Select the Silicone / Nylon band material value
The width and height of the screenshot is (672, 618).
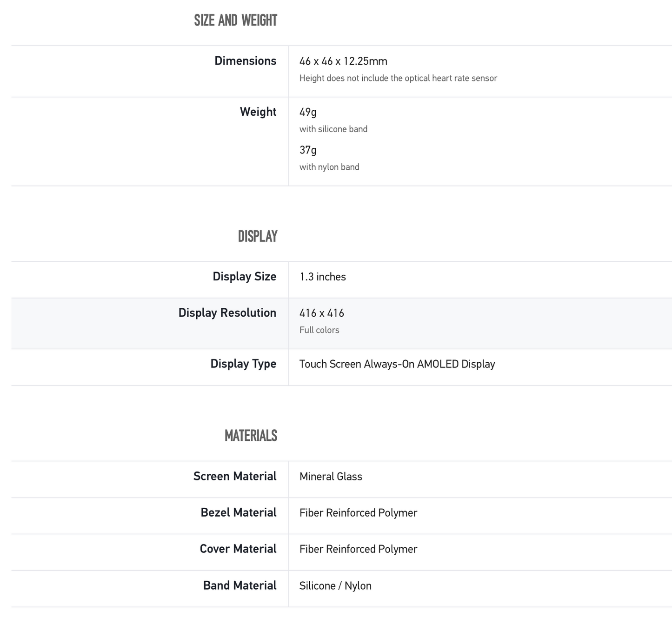tap(335, 586)
